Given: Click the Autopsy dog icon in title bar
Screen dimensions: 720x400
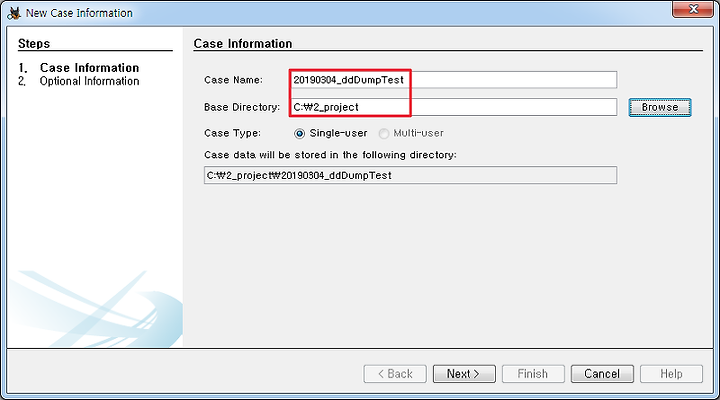Looking at the screenshot, I should click(x=14, y=13).
